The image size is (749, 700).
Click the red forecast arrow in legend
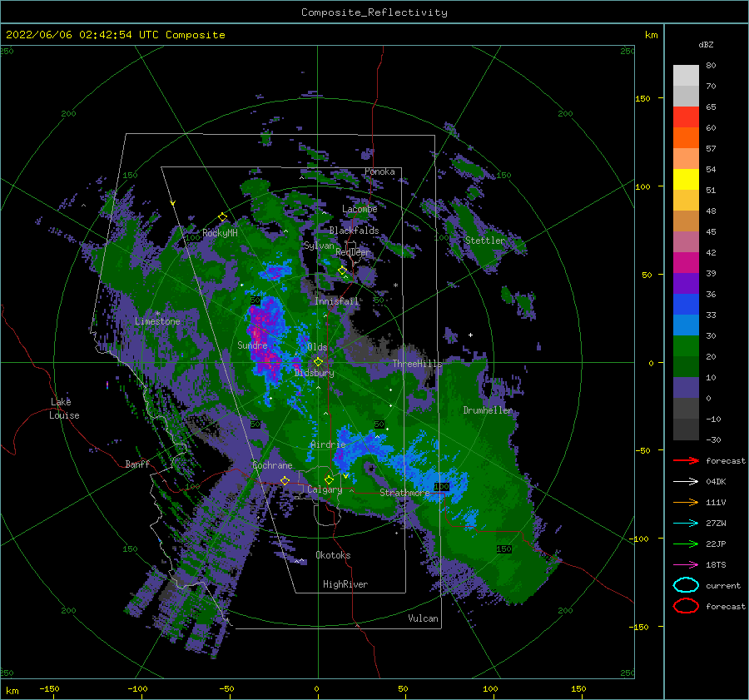[x=686, y=460]
